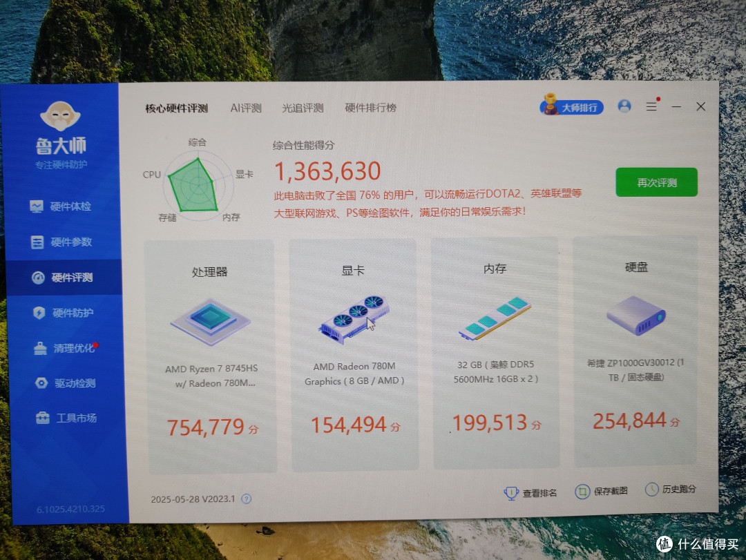Click the 驱动检测 gear icon
Image resolution: width=746 pixels, height=560 pixels.
coord(41,383)
